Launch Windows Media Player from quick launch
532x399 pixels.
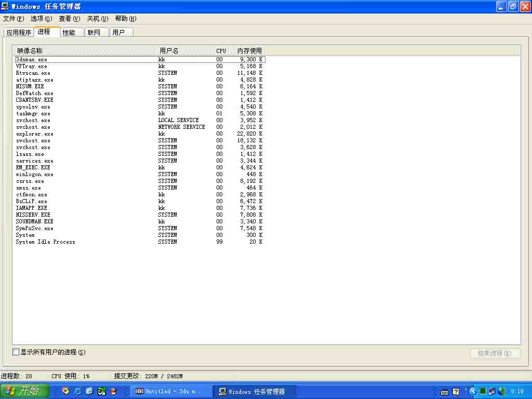tap(66, 391)
